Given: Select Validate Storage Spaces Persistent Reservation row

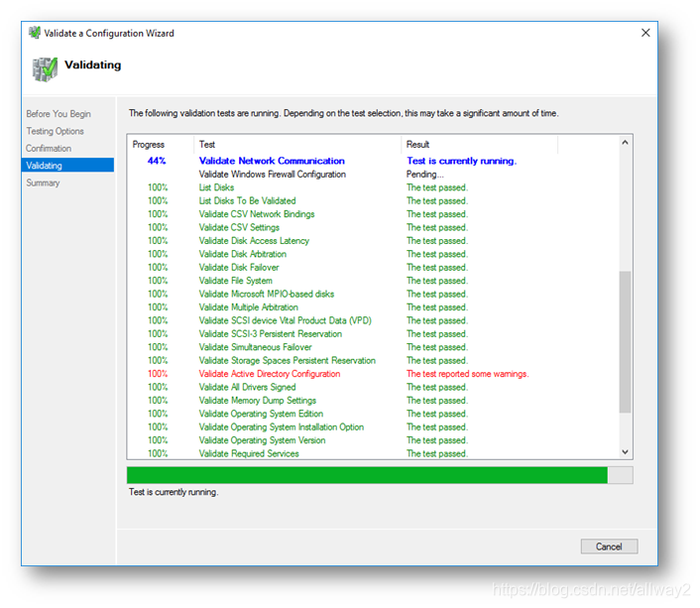Looking at the screenshot, I should coord(373,360).
